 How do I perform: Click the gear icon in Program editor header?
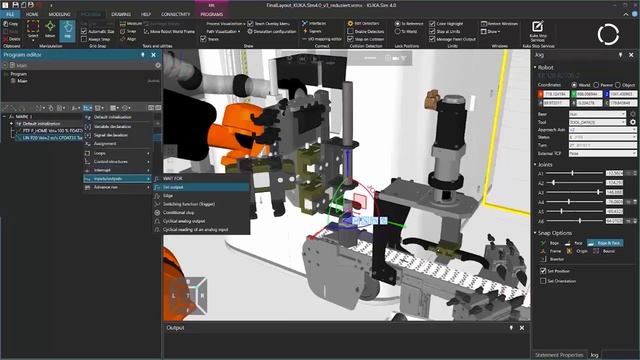tap(158, 65)
